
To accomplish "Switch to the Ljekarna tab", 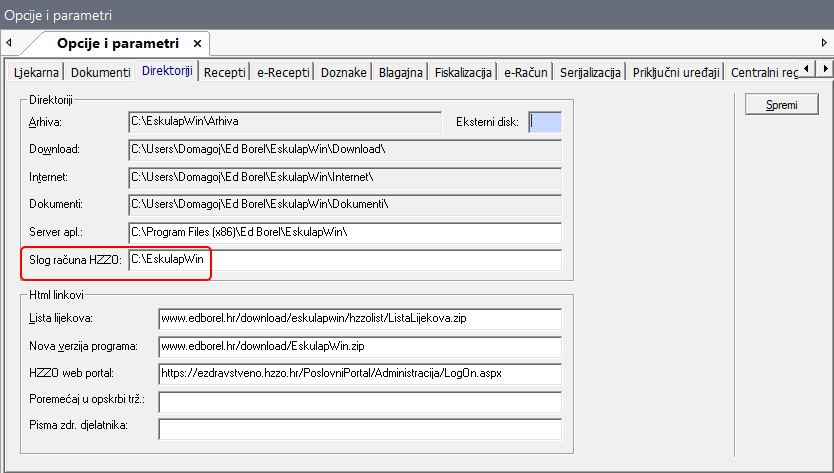I will tap(36, 72).
